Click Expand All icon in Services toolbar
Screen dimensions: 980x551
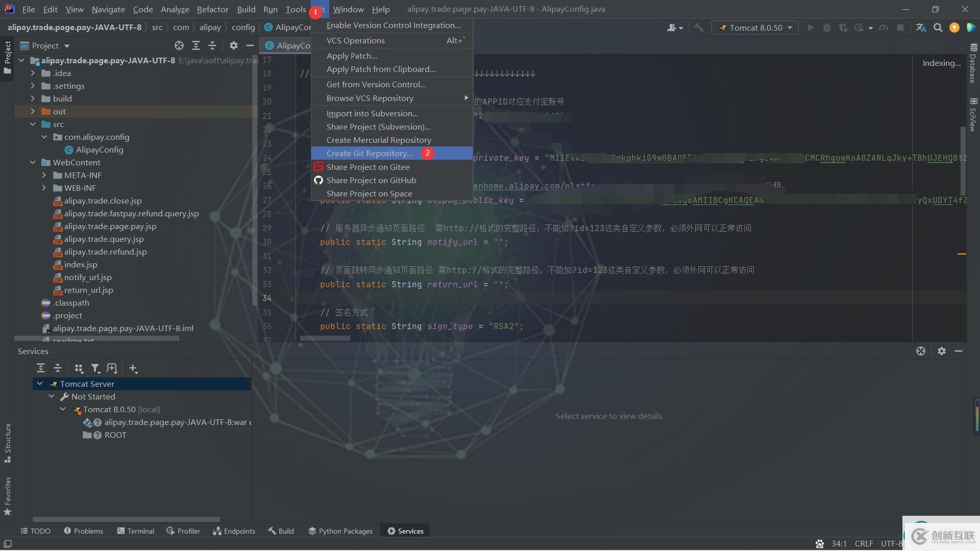pos(41,368)
